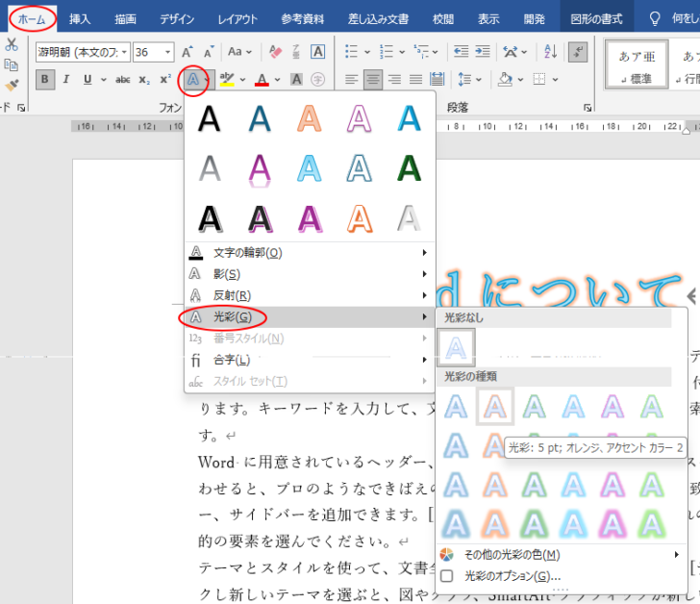
Task: Select orange 5pt glow variant
Action: click(x=494, y=406)
